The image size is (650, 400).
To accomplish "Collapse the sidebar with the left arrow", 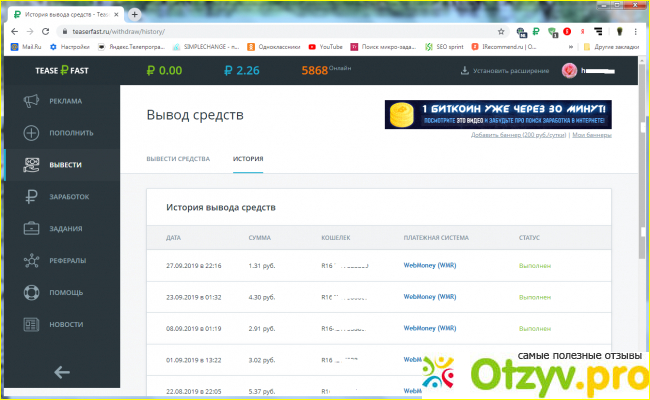I will [61, 372].
